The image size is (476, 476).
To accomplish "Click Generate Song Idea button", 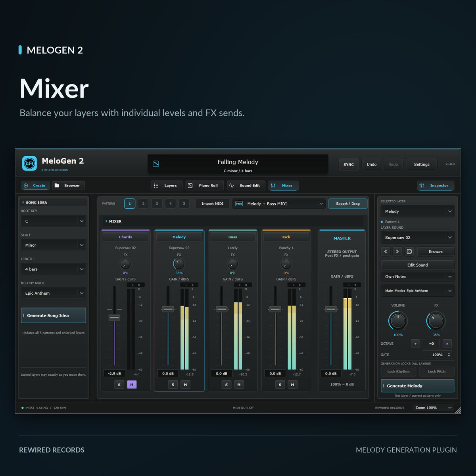I will pos(54,315).
